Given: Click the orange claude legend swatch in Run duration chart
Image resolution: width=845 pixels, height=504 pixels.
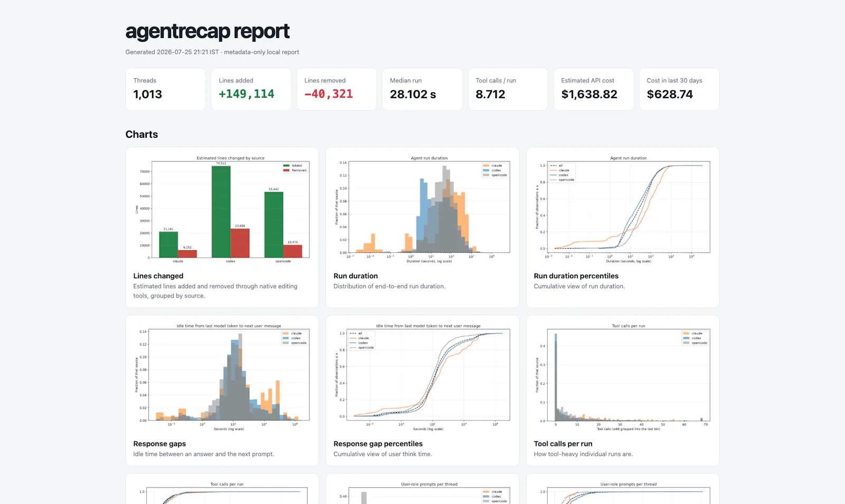Looking at the screenshot, I should coord(486,166).
